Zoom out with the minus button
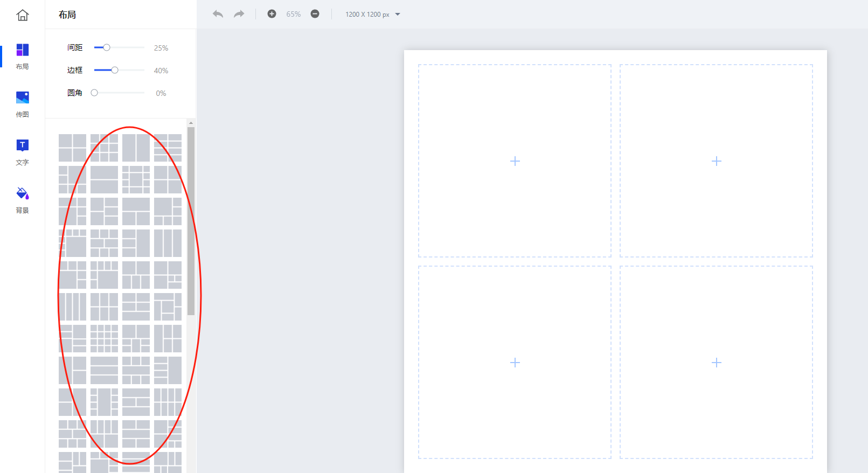868x473 pixels. 315,14
